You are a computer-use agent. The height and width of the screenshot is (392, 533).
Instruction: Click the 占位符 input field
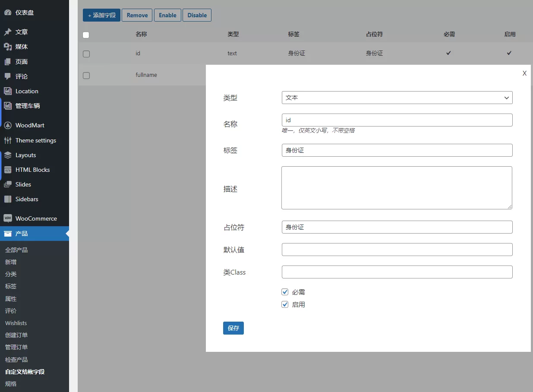397,227
